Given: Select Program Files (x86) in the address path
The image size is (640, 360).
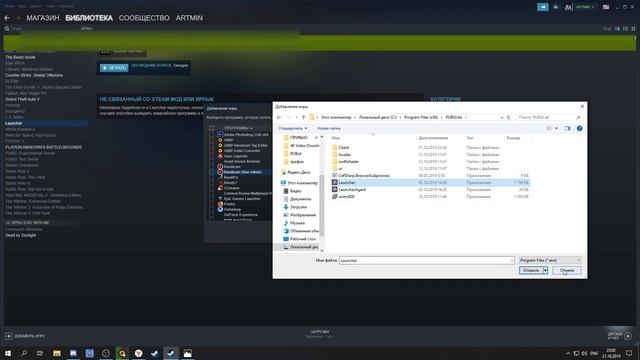Looking at the screenshot, I should [x=421, y=117].
